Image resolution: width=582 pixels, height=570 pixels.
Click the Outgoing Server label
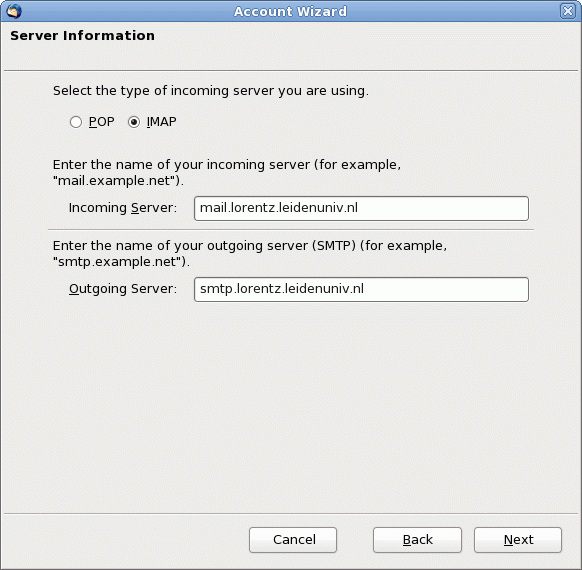click(123, 289)
